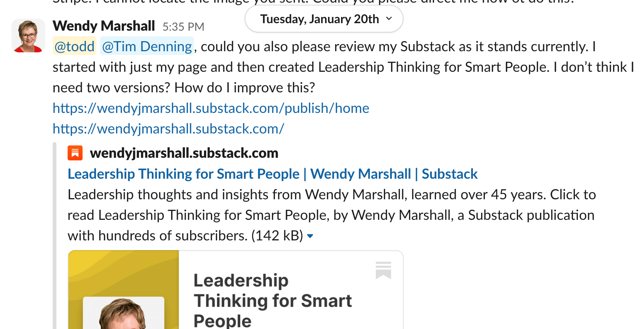Open the Tuesday, January 20th date menu
This screenshot has width=644, height=329.
pos(319,19)
